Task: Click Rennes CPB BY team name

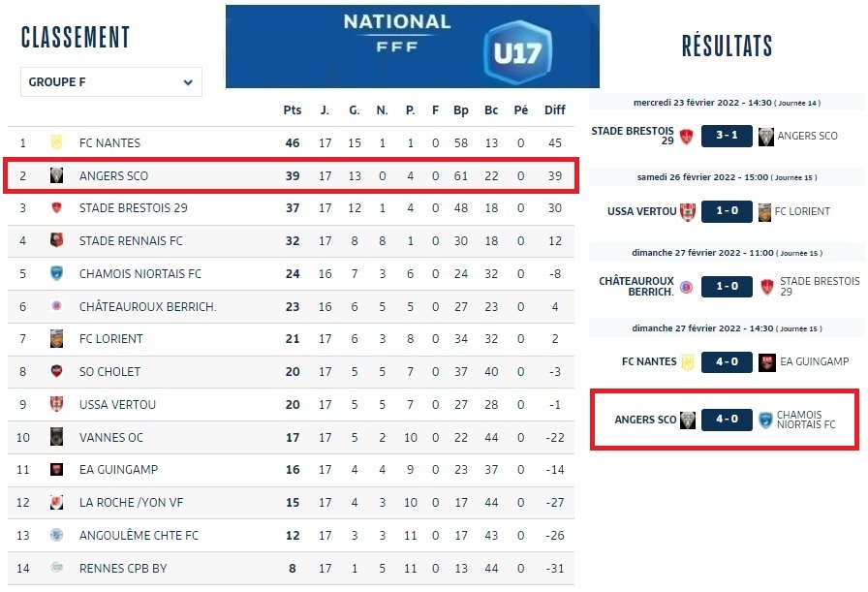Action: 123,568
